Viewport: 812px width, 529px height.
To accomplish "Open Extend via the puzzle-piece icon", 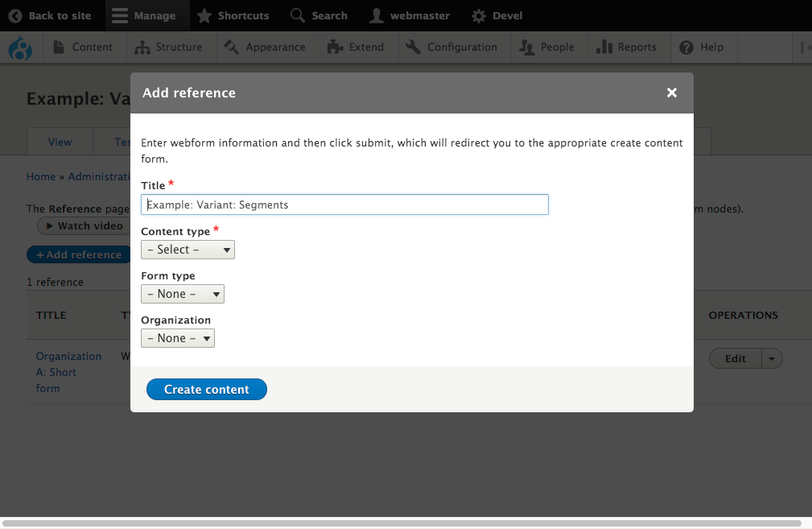I will pos(332,48).
